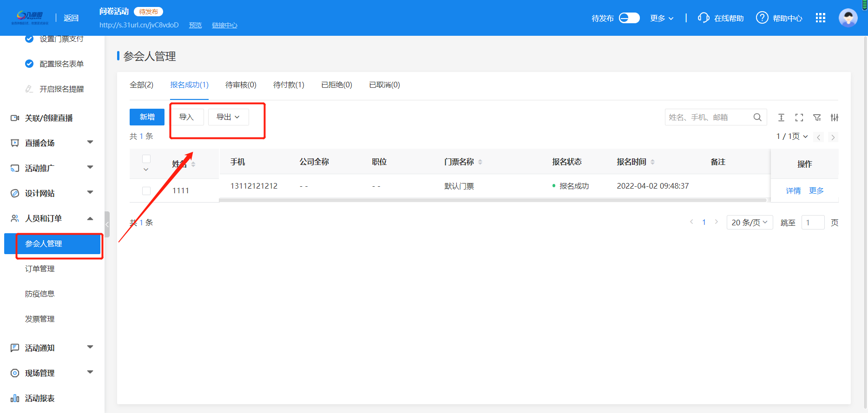The width and height of the screenshot is (868, 413).
Task: Switch to the 待付款(1) tab
Action: 289,85
